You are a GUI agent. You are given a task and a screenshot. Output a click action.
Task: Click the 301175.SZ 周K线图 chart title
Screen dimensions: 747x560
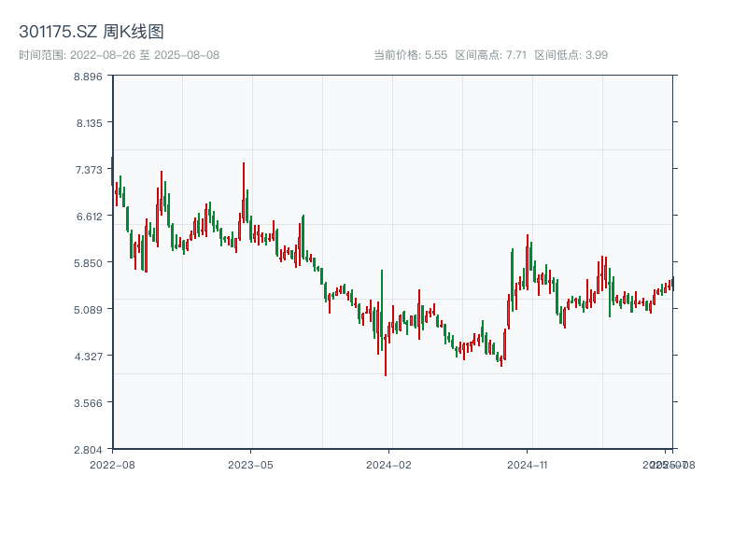point(92,32)
